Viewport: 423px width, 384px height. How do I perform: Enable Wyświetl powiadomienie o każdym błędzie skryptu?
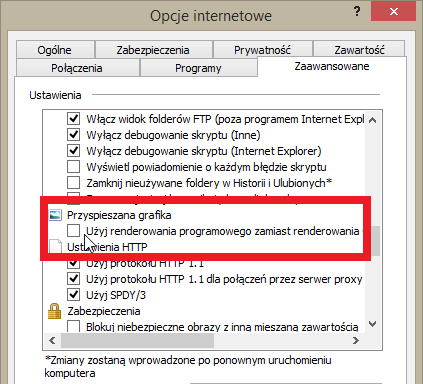tap(73, 167)
